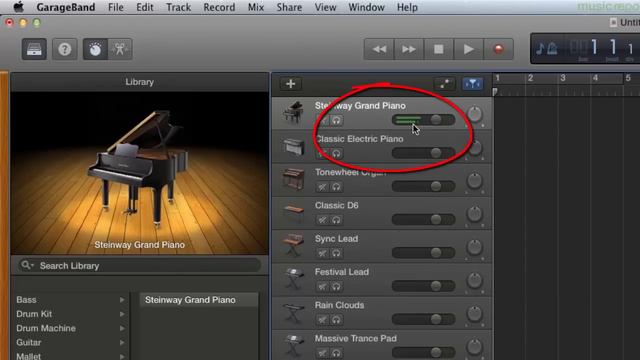Open the Library panel button in toolbar
This screenshot has width=640, height=360.
click(x=34, y=49)
